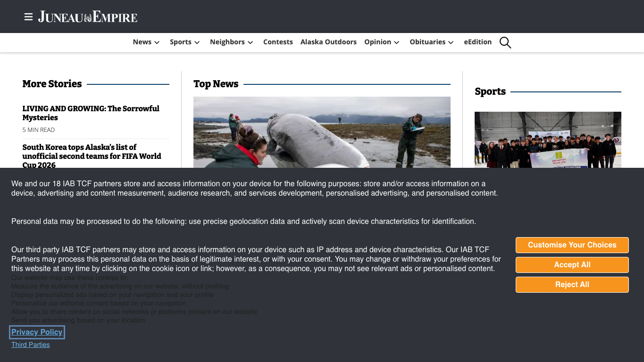
Task: Click the Juneau Empire logo
Action: (x=88, y=17)
